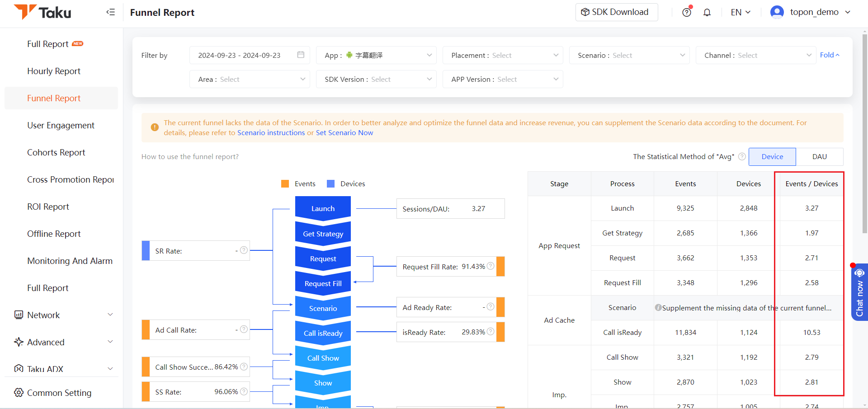Open the Channel select dropdown

(756, 55)
